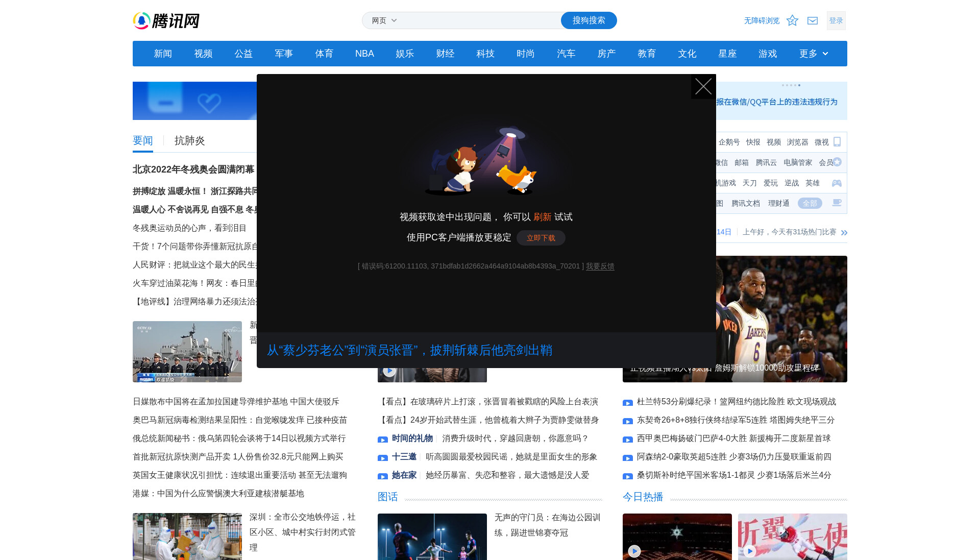Open the 军事 navigation item
Viewport: 980px width, 560px height.
[x=284, y=54]
